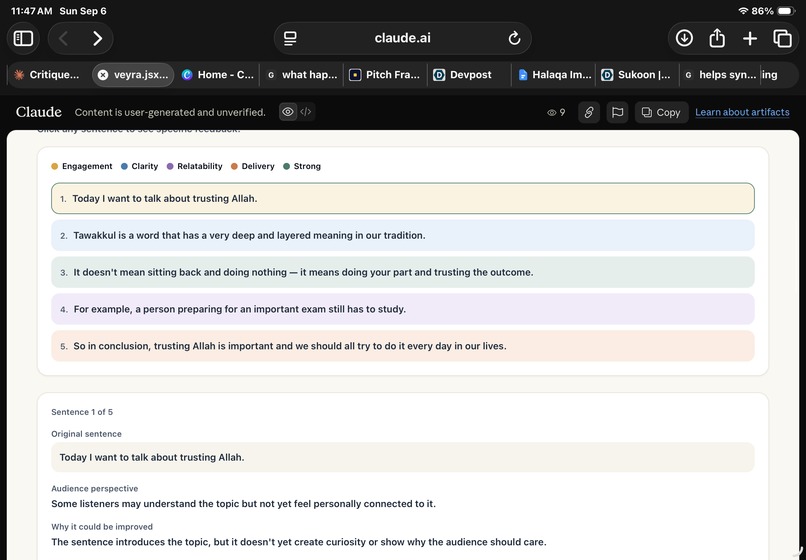Click the Delivery legend dot
This screenshot has height=560, width=806.
point(234,166)
